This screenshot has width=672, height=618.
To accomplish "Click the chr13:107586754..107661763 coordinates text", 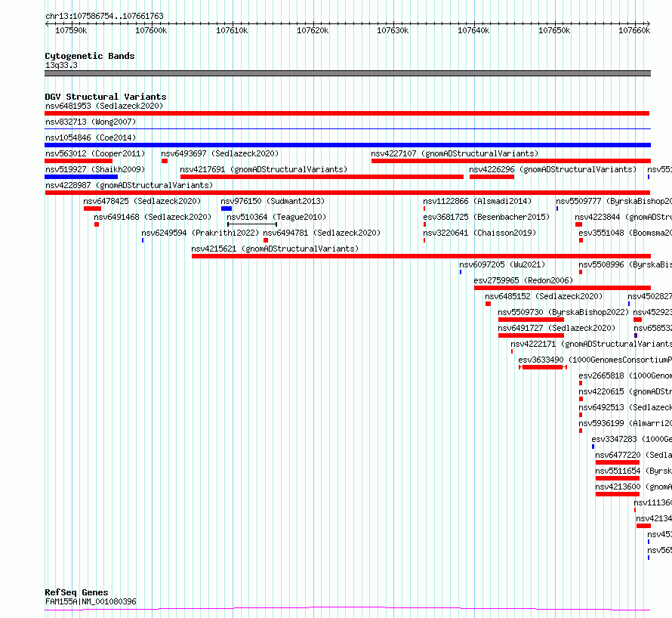I will [104, 16].
